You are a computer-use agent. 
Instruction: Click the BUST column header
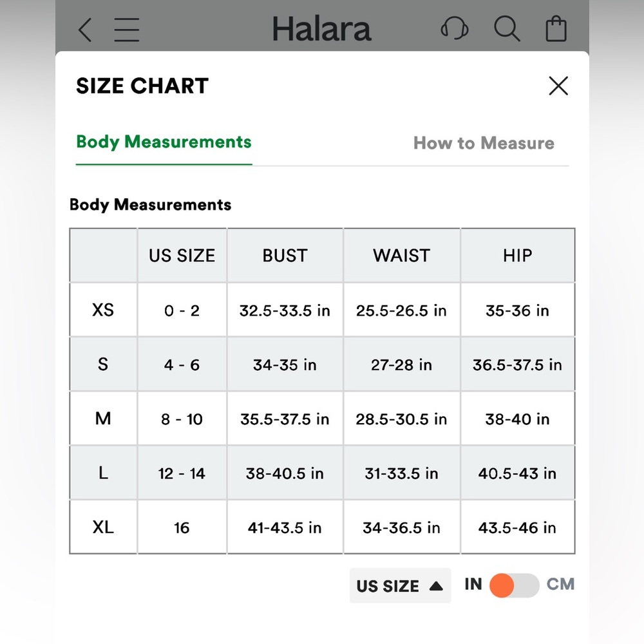point(285,256)
